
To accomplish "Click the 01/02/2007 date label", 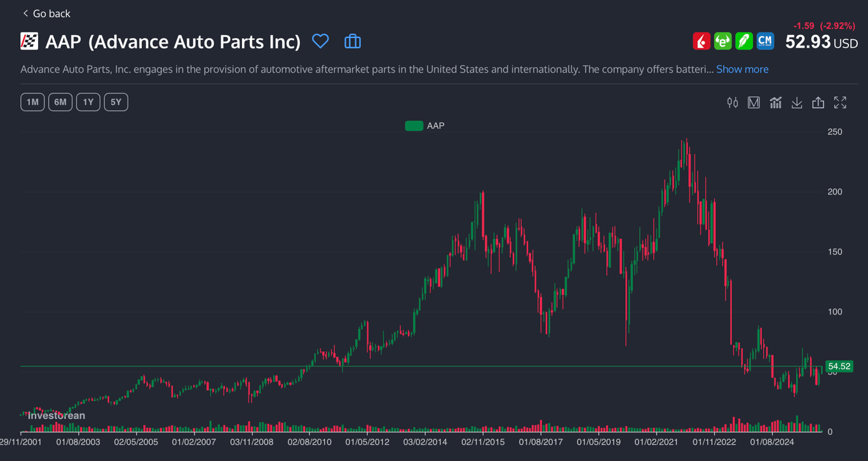I will click(194, 442).
